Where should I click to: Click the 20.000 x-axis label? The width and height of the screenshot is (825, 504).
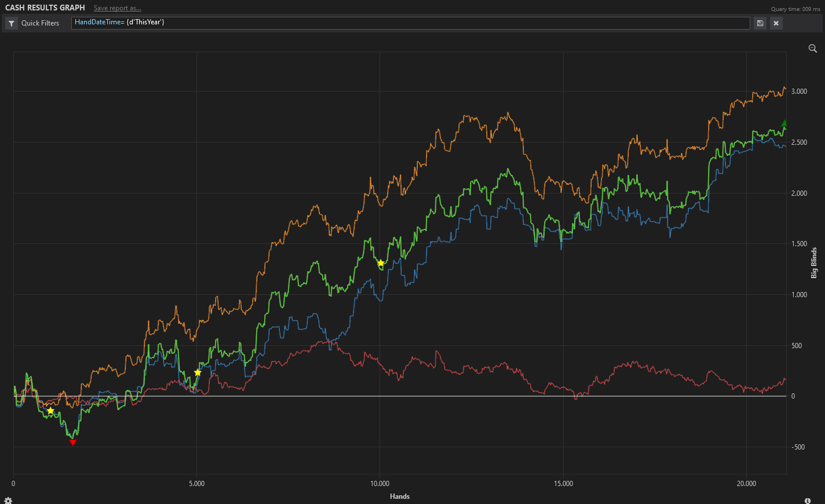tap(746, 484)
